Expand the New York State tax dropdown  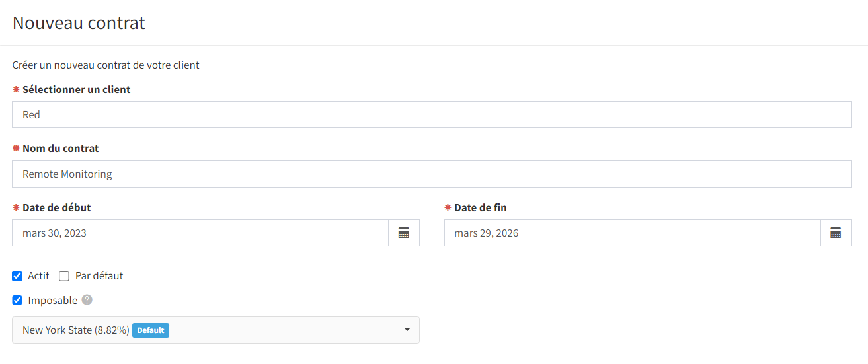point(216,330)
